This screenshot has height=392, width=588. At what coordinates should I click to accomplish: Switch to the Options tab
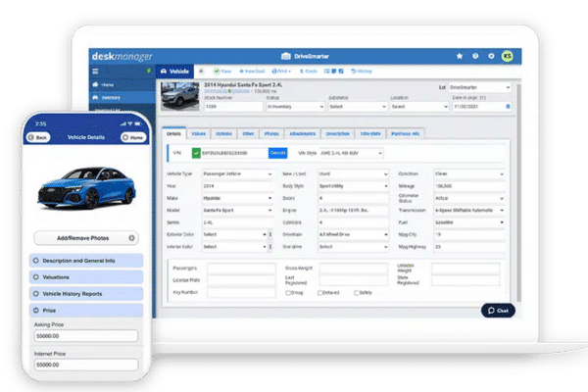pos(223,133)
